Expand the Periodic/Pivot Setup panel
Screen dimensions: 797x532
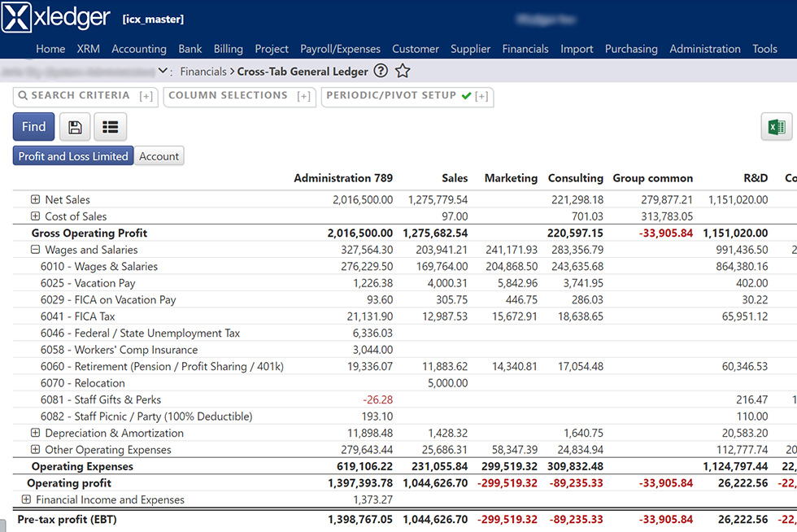point(481,96)
